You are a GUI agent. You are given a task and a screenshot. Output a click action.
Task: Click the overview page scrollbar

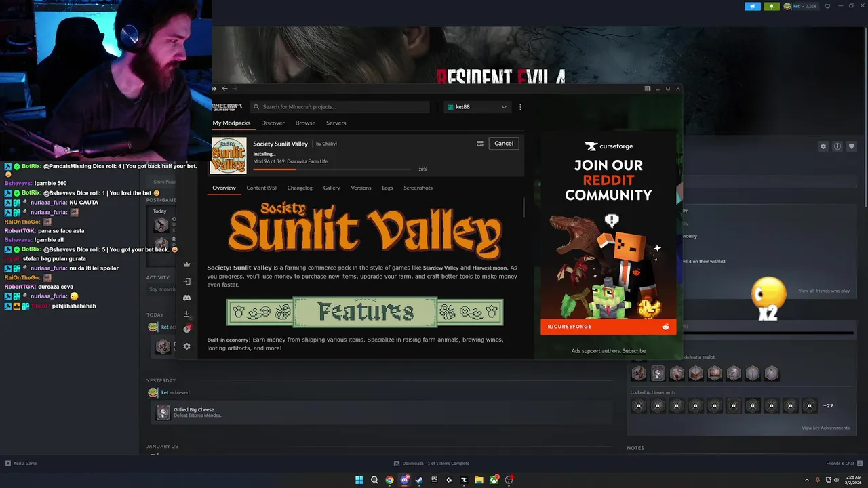[x=524, y=209]
